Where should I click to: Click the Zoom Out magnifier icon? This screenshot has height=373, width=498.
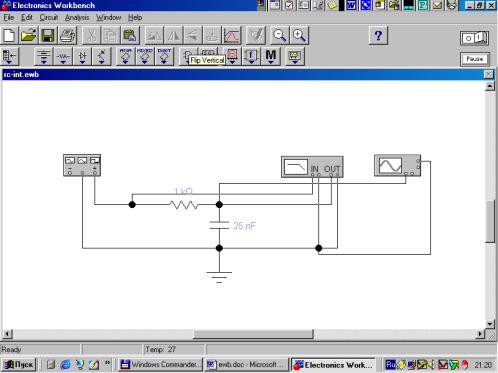coord(280,35)
